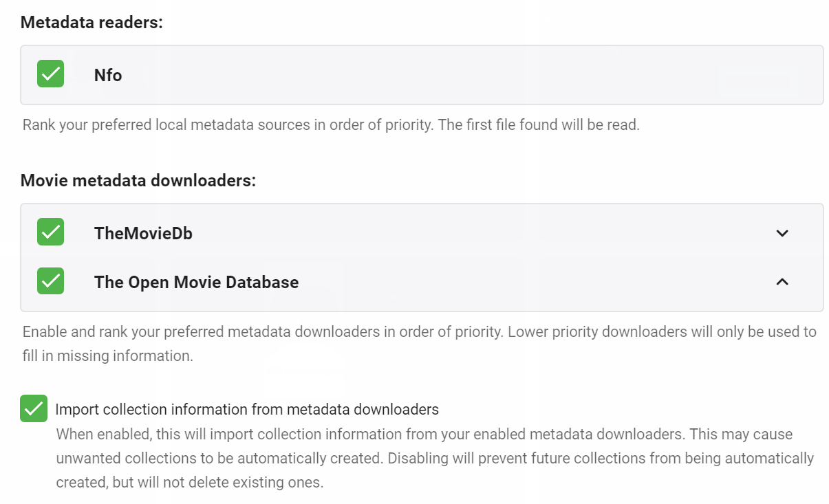The height and width of the screenshot is (504, 829).
Task: Toggle the Import collection information checkbox
Action: pos(34,408)
